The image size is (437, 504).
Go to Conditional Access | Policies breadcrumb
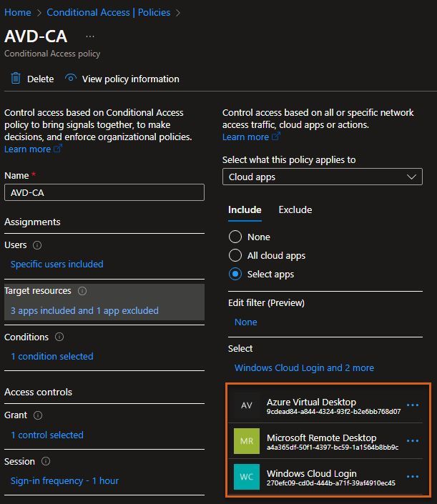(109, 13)
